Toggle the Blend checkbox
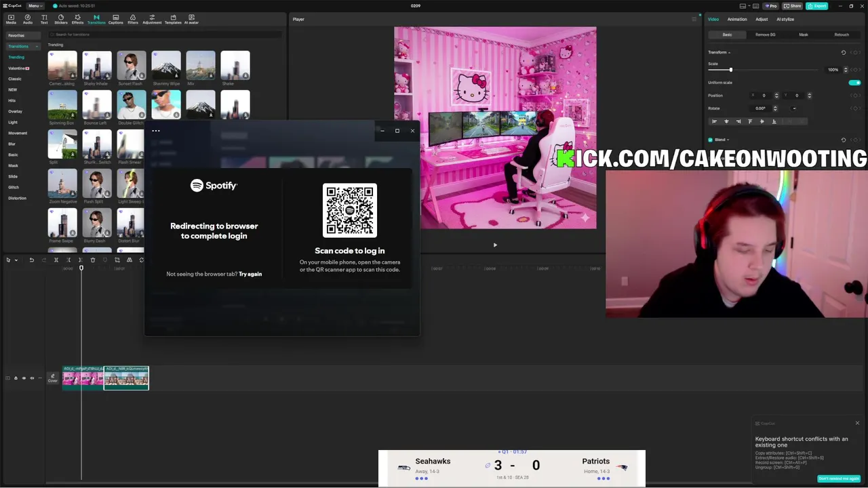868x488 pixels. [710, 140]
